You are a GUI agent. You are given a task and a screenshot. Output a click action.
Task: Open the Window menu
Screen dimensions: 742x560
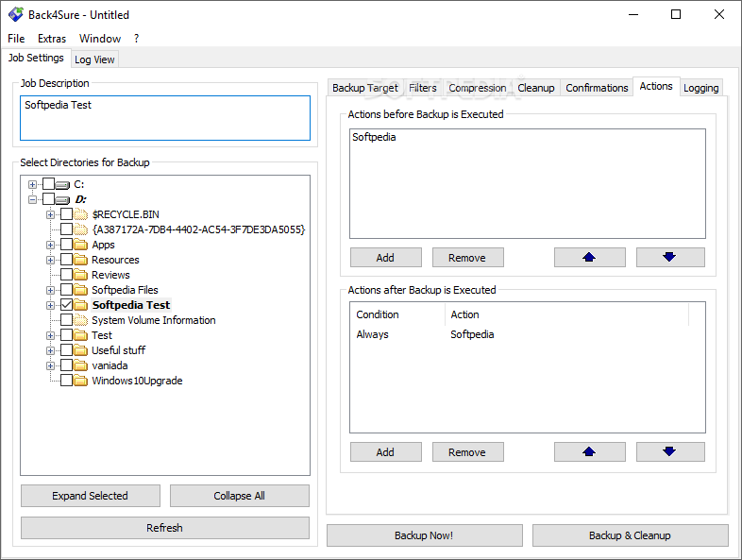pyautogui.click(x=100, y=39)
